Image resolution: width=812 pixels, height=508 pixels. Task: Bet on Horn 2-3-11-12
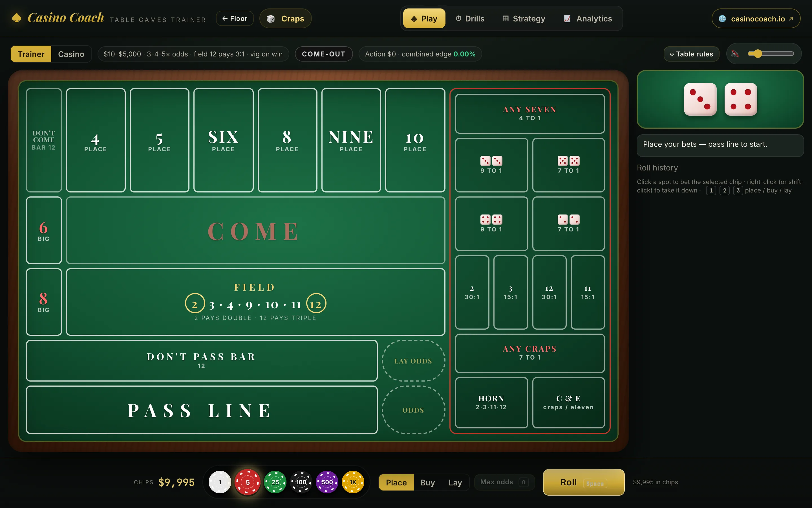pyautogui.click(x=491, y=402)
